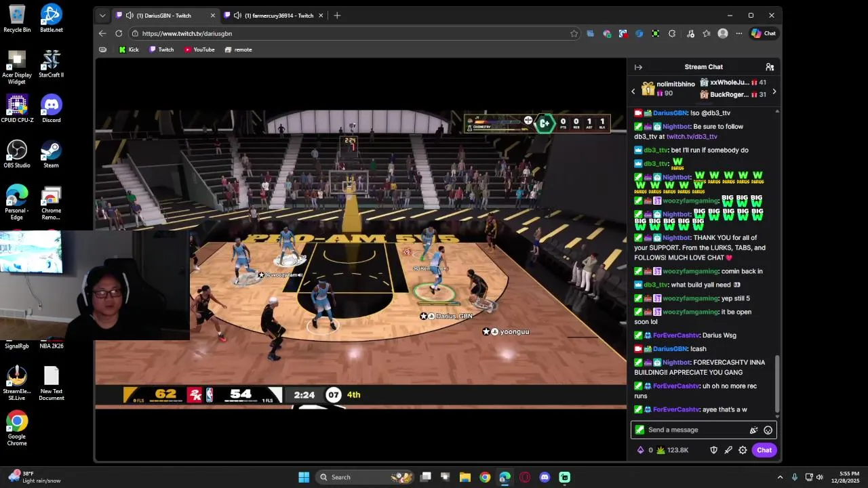Screen dimensions: 868x488
Task: Open the emote picker in chat box
Action: (768, 430)
